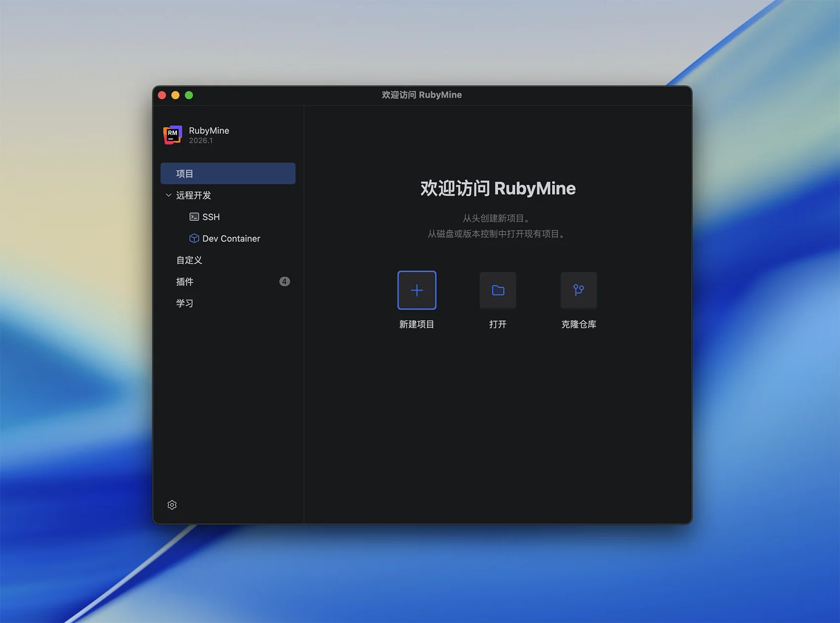Collapse the 远程开发 section chevron

[168, 195]
